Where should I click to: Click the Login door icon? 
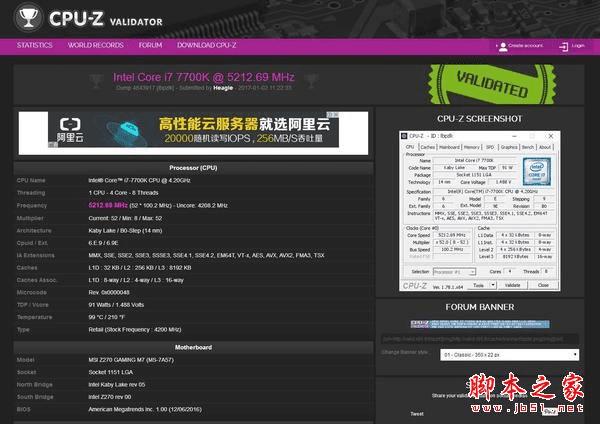563,47
